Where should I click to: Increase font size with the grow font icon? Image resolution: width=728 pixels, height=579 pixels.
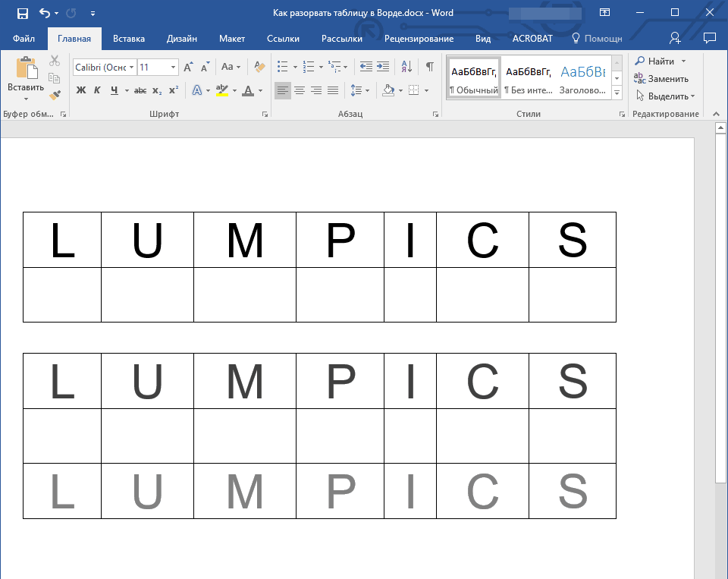tap(188, 67)
